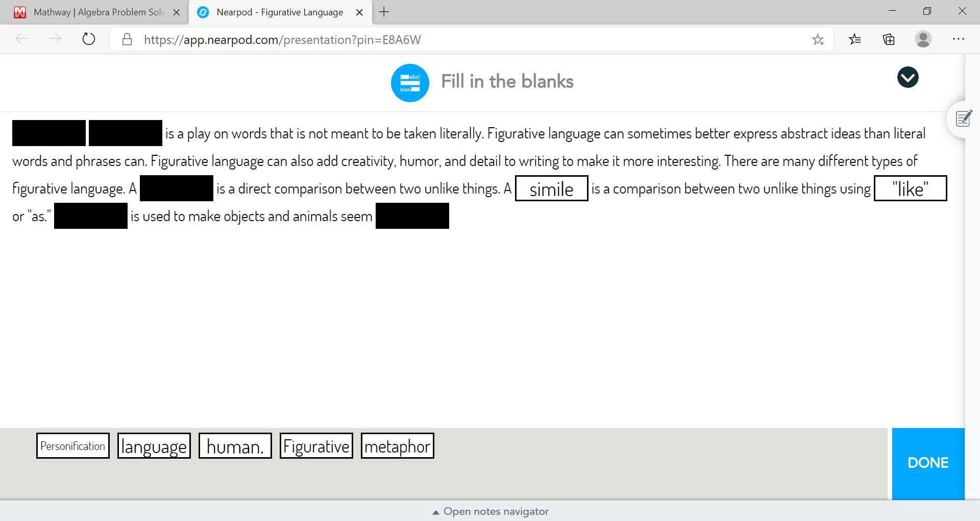Open the student notes side icon

(x=963, y=119)
